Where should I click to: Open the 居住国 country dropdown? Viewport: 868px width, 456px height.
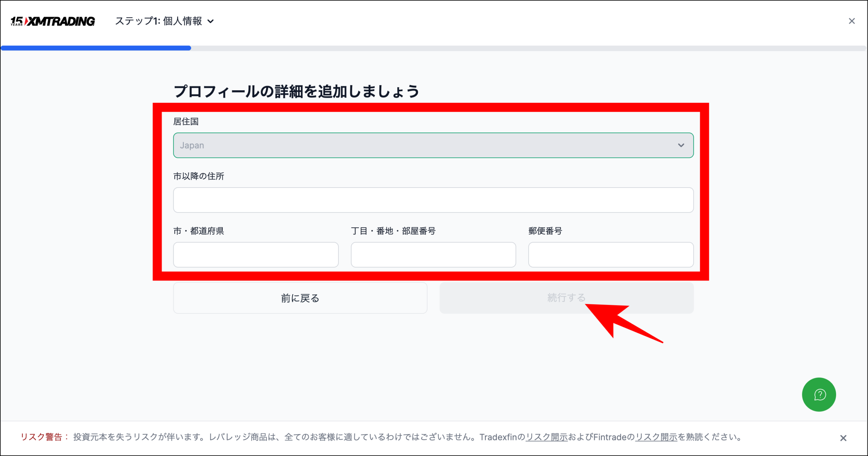tap(433, 145)
